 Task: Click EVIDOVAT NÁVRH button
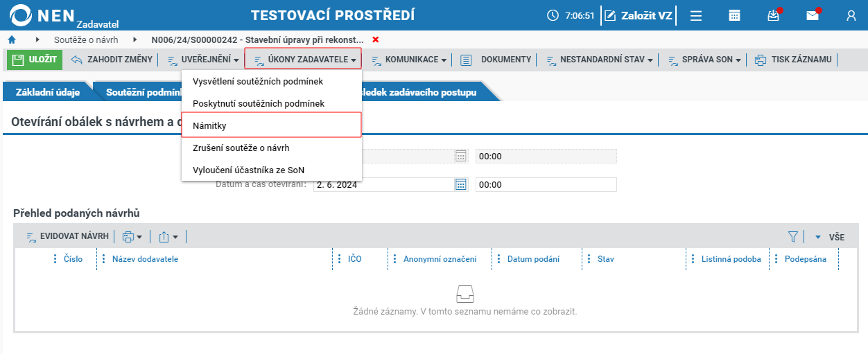tap(67, 236)
